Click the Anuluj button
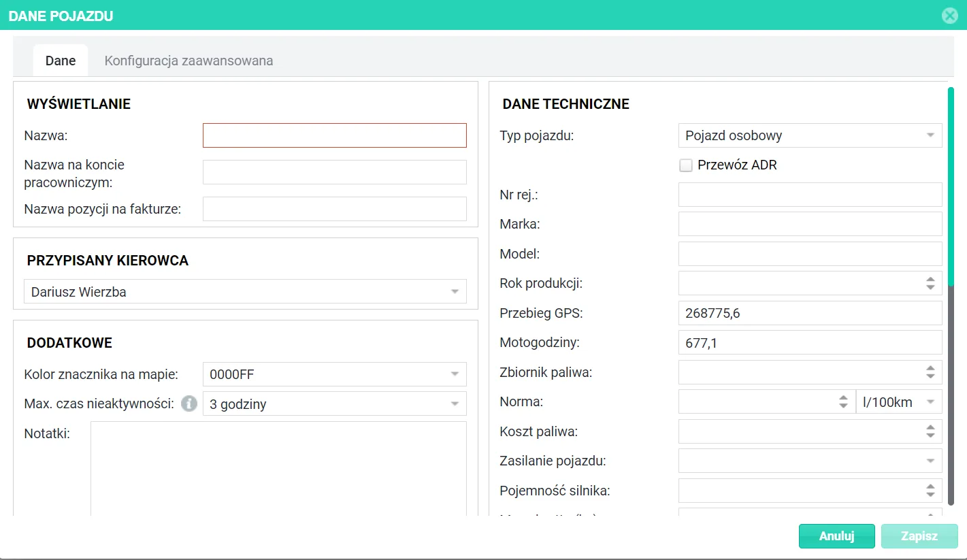967x560 pixels. [836, 536]
